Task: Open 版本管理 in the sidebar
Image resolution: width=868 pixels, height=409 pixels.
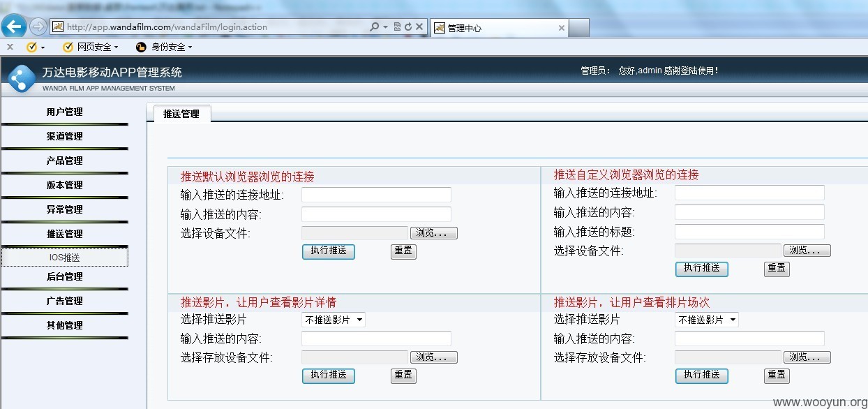Action: tap(64, 185)
